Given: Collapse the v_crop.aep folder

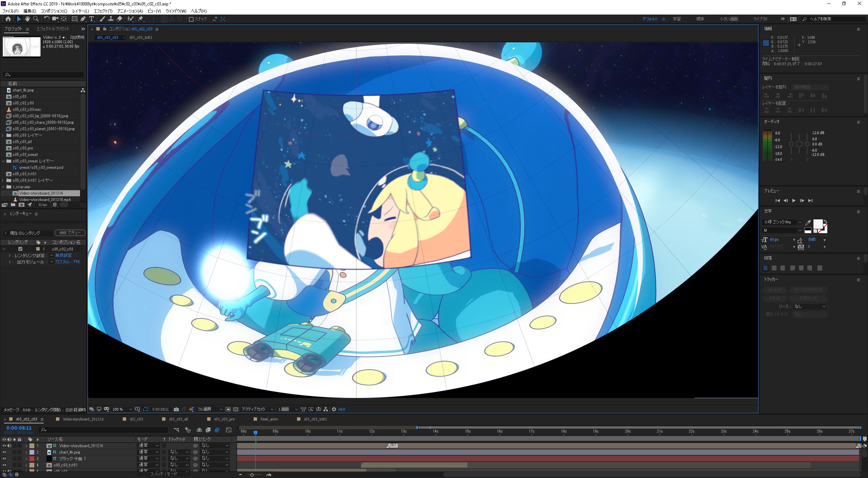Looking at the screenshot, I should (3, 187).
